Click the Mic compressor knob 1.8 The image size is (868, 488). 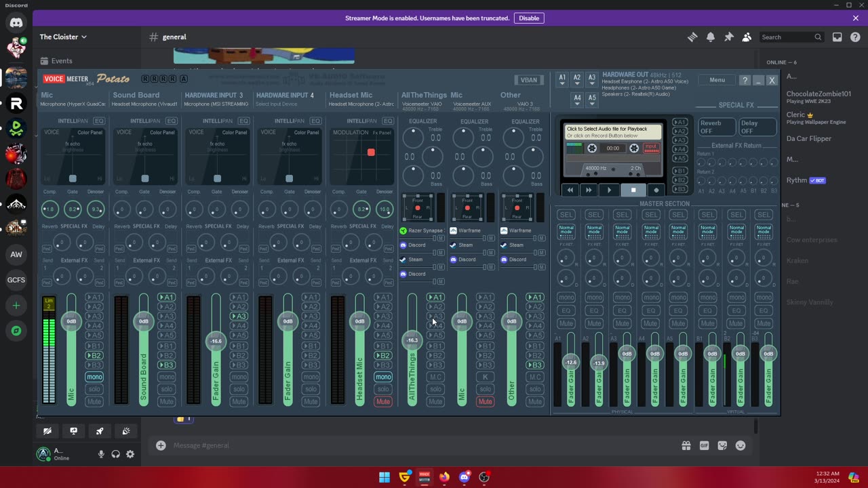coord(50,209)
